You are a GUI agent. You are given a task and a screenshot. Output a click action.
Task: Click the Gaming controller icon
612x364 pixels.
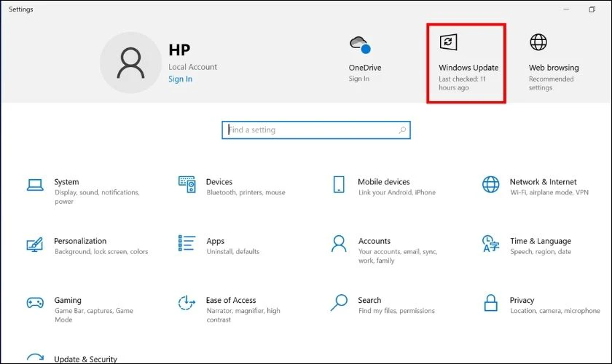coord(35,303)
